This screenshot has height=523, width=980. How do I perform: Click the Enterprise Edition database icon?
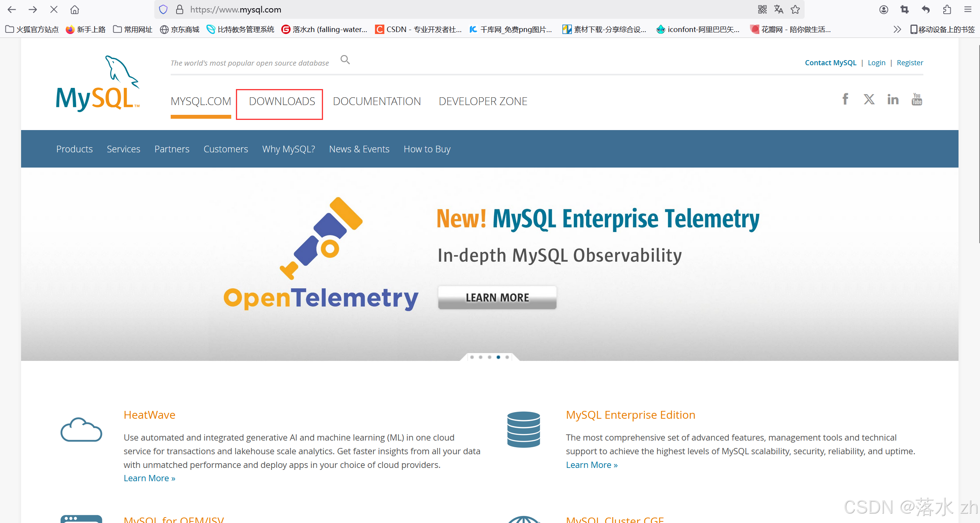click(523, 429)
